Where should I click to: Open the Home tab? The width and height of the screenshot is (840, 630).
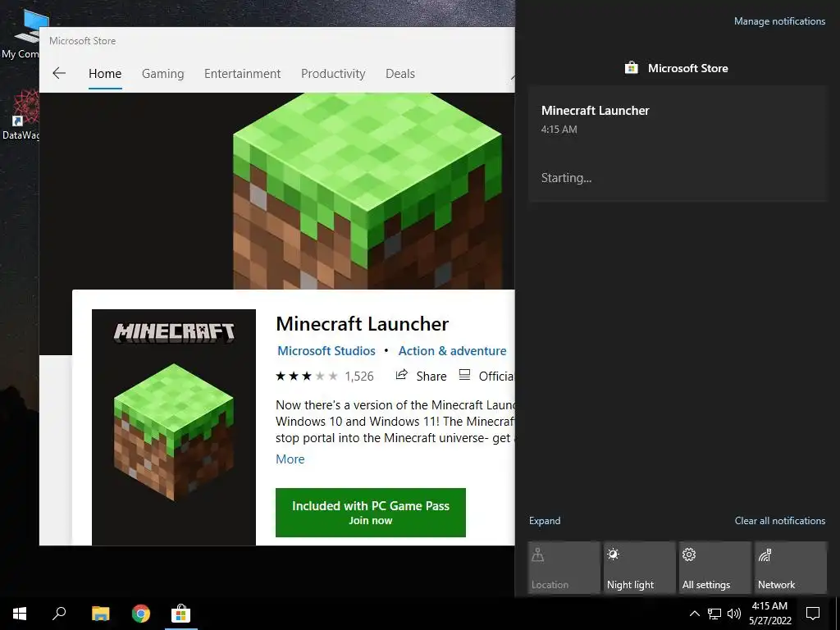[105, 73]
